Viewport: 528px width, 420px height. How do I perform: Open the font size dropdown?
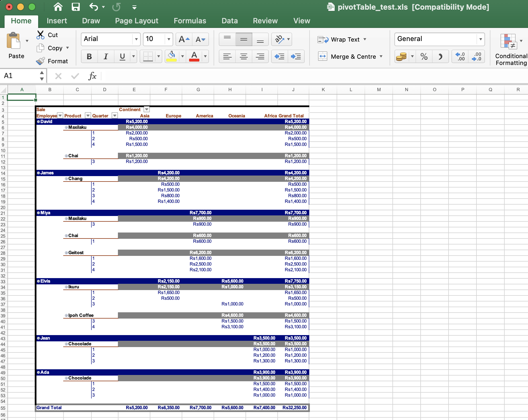click(169, 39)
